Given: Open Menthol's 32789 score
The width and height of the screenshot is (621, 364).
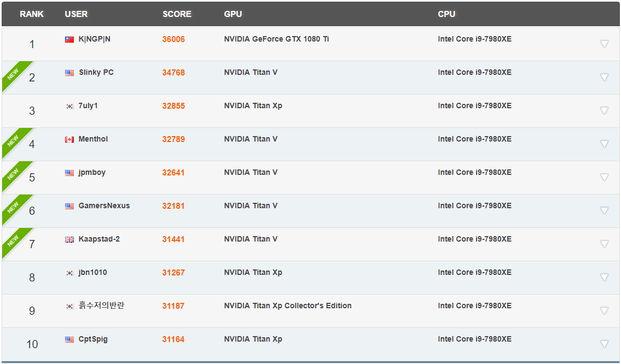Looking at the screenshot, I should tap(173, 139).
